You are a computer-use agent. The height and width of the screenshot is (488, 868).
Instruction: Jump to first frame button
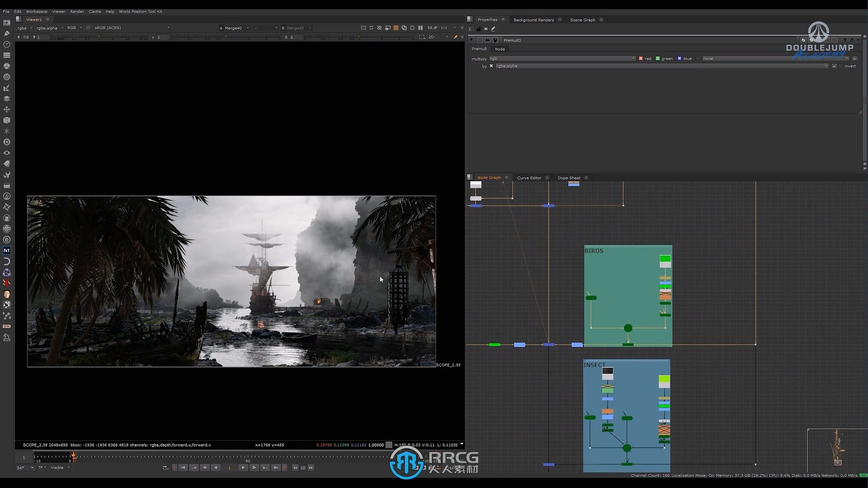pos(183,468)
